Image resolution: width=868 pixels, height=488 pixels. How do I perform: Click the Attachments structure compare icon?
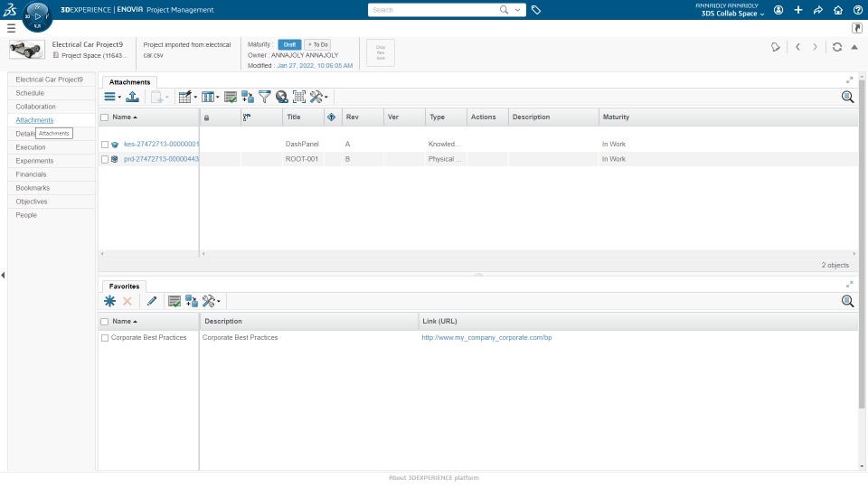[x=248, y=97]
